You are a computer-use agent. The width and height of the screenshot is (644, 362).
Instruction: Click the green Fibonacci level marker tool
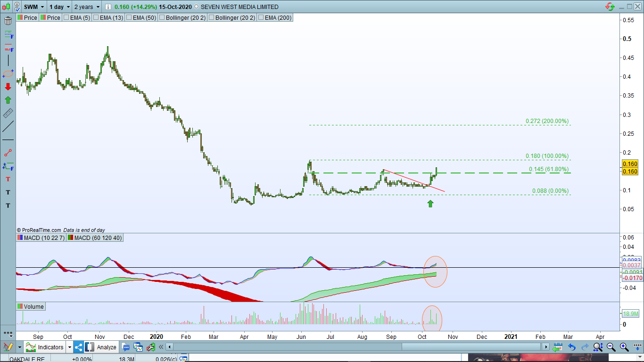coord(8,34)
